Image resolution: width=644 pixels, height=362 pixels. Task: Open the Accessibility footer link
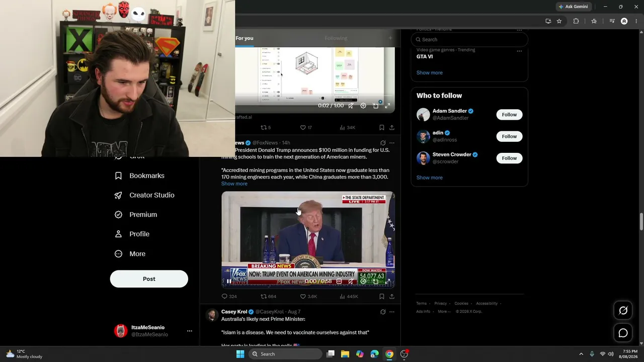(x=487, y=304)
